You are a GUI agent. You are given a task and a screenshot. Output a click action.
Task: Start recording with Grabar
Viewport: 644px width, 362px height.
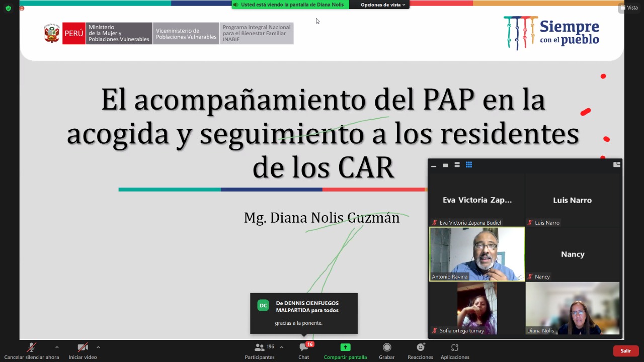click(387, 350)
